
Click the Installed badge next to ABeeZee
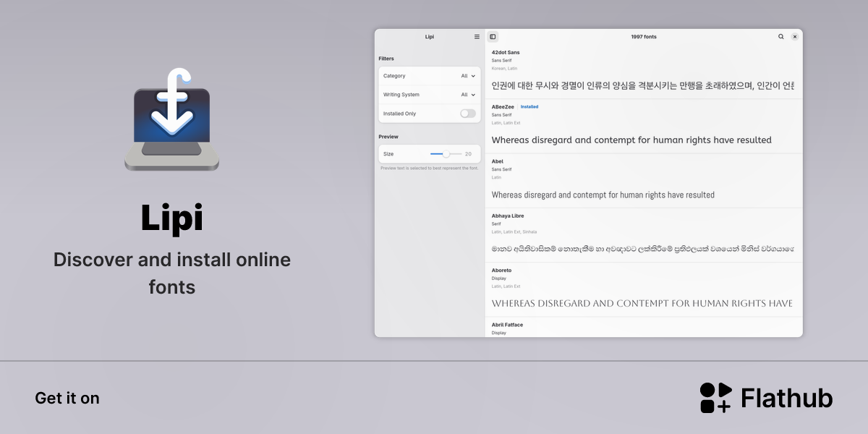pos(529,107)
